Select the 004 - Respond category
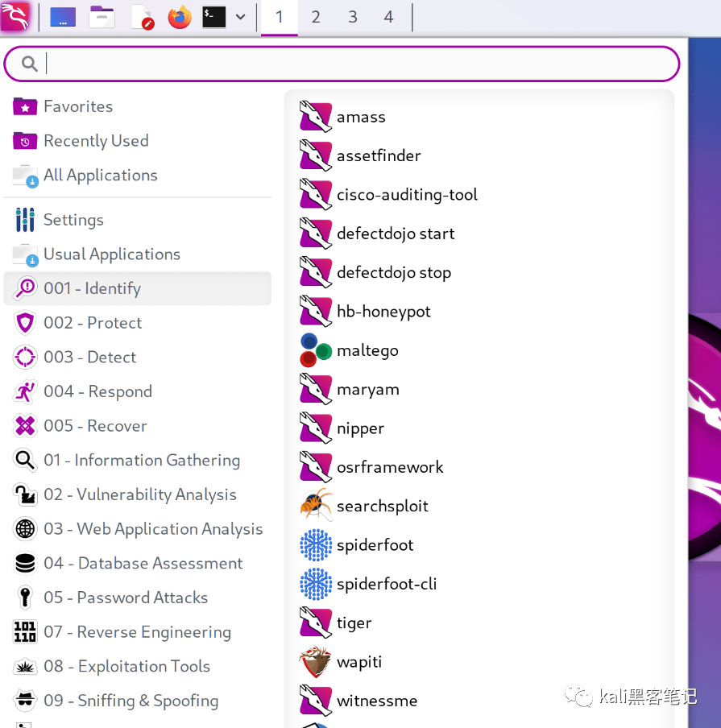The image size is (721, 728). 138,391
